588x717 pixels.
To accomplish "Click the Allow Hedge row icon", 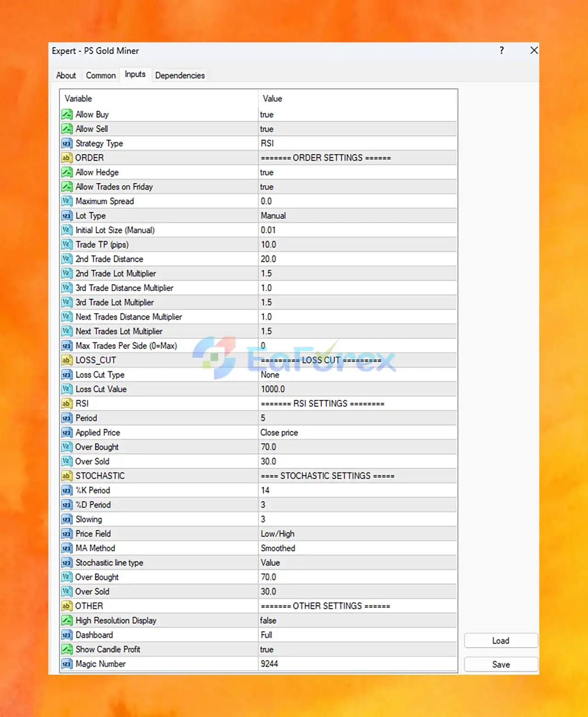I will tap(67, 172).
